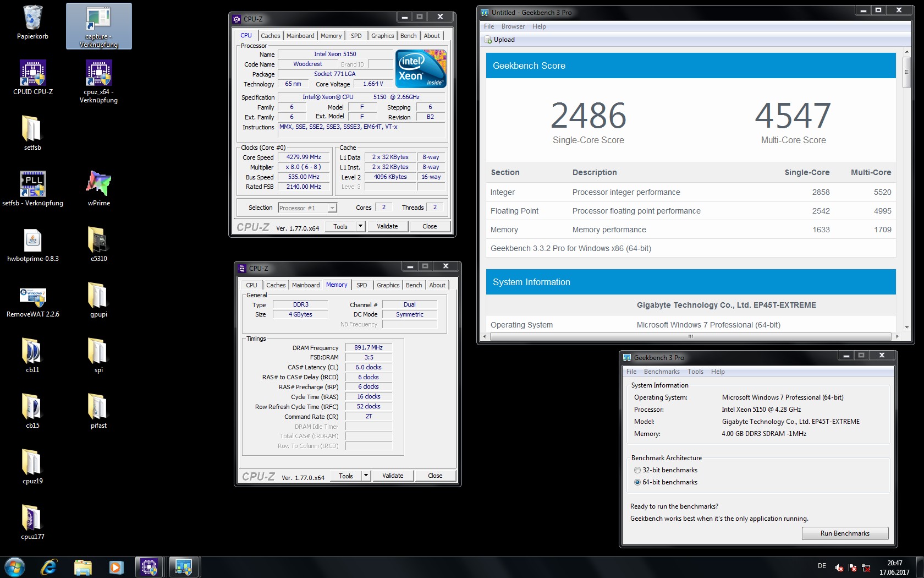Select the RemoveWAT 2.2.6 desktop icon
This screenshot has height=578, width=924.
32,302
